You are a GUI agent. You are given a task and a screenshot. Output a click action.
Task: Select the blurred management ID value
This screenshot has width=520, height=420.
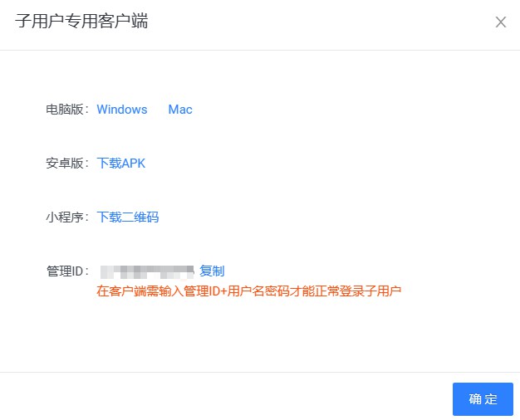146,271
